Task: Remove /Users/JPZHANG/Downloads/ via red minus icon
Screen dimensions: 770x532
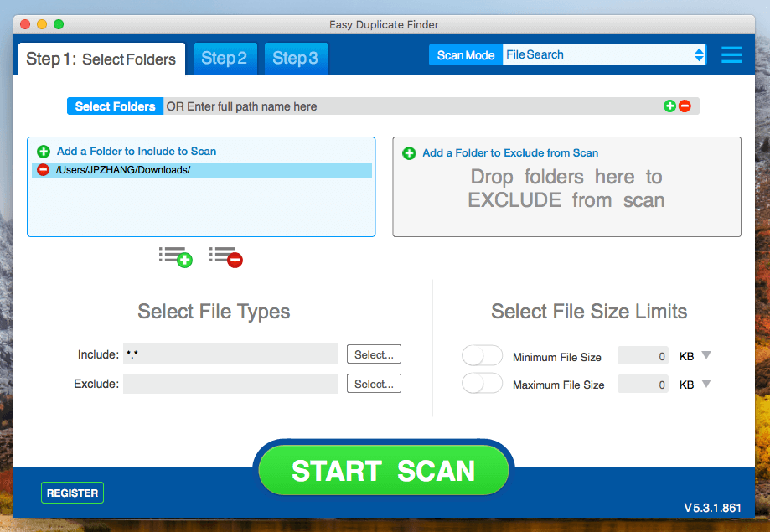Action: click(x=44, y=170)
